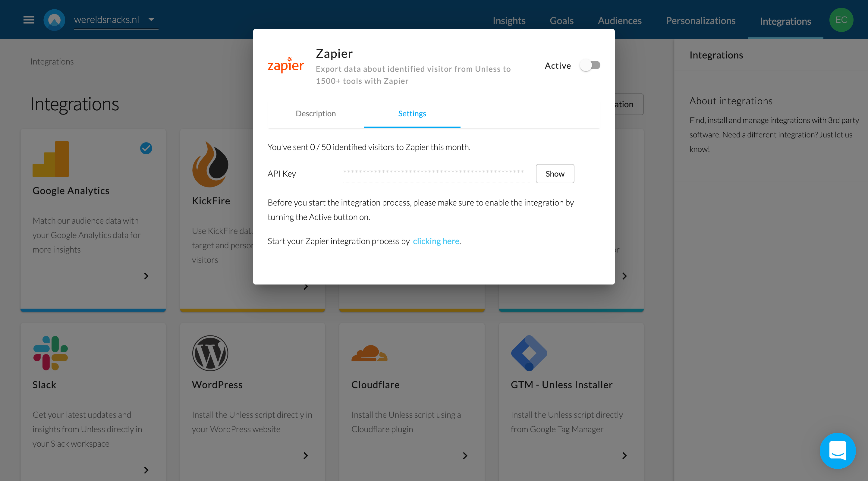Click the Unless logo icon
The width and height of the screenshot is (868, 481).
tap(54, 20)
